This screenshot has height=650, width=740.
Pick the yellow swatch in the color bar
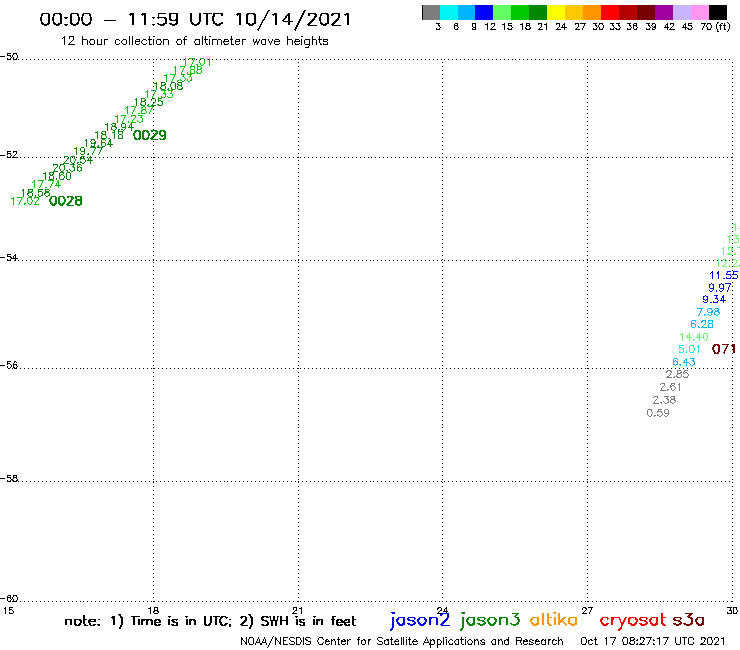coord(556,12)
